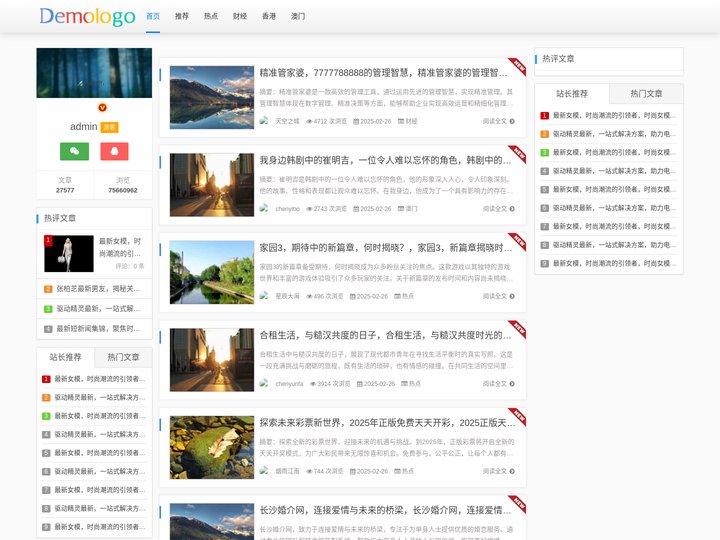Open the 热点 navigation item
The height and width of the screenshot is (540, 720).
(x=211, y=16)
